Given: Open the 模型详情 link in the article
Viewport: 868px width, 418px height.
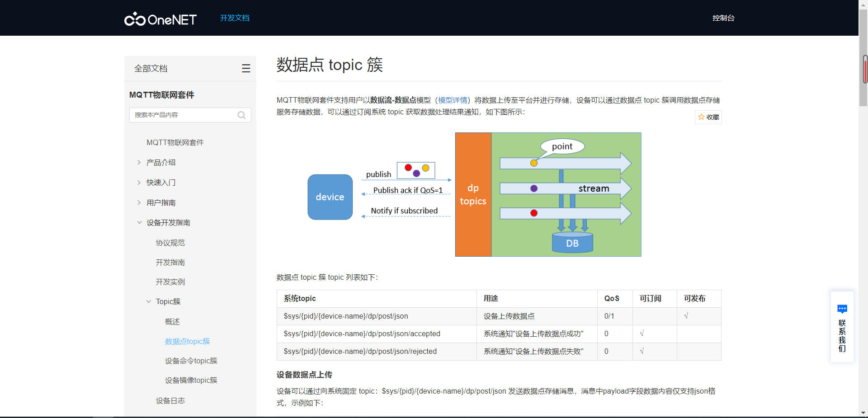Looking at the screenshot, I should (x=453, y=100).
